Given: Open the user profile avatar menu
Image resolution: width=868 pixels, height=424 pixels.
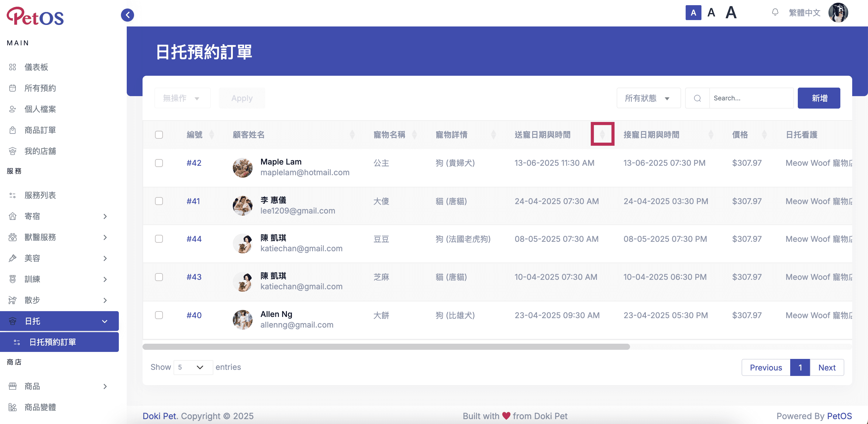Looking at the screenshot, I should click(x=838, y=12).
